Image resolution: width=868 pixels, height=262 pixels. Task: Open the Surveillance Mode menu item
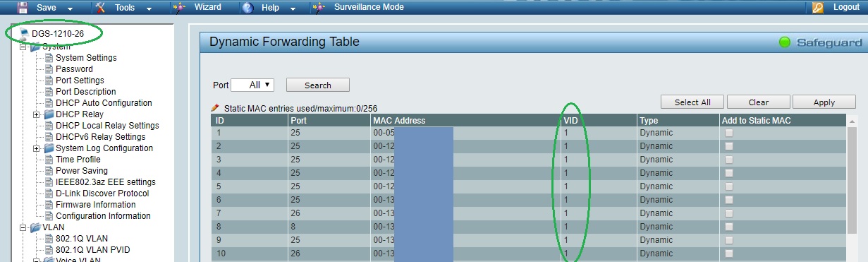pos(369,8)
